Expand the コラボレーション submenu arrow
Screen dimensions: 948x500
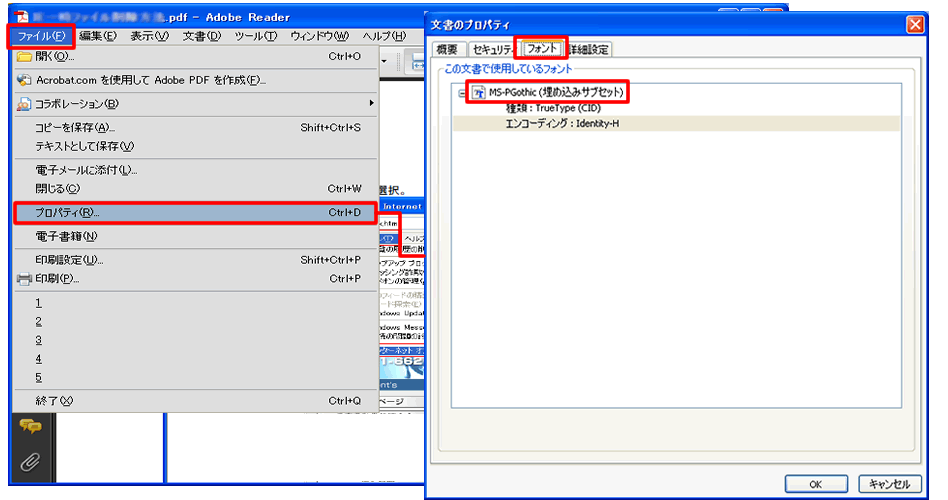click(x=371, y=103)
